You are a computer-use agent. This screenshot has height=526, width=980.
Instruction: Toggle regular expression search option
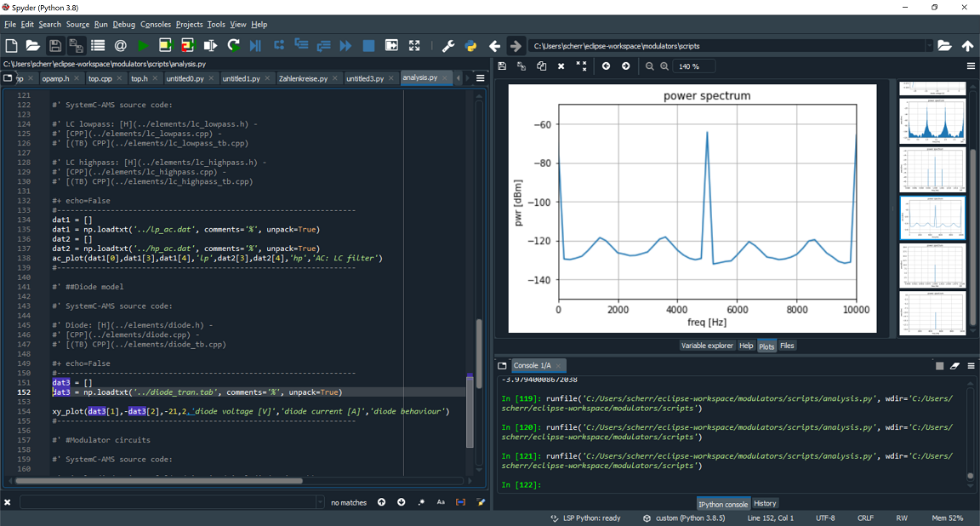tap(420, 502)
